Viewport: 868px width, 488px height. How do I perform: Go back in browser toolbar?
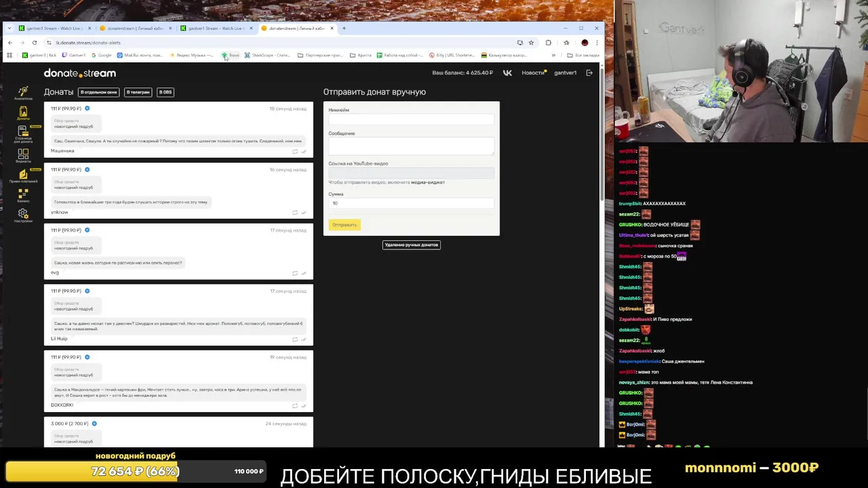coord(9,43)
